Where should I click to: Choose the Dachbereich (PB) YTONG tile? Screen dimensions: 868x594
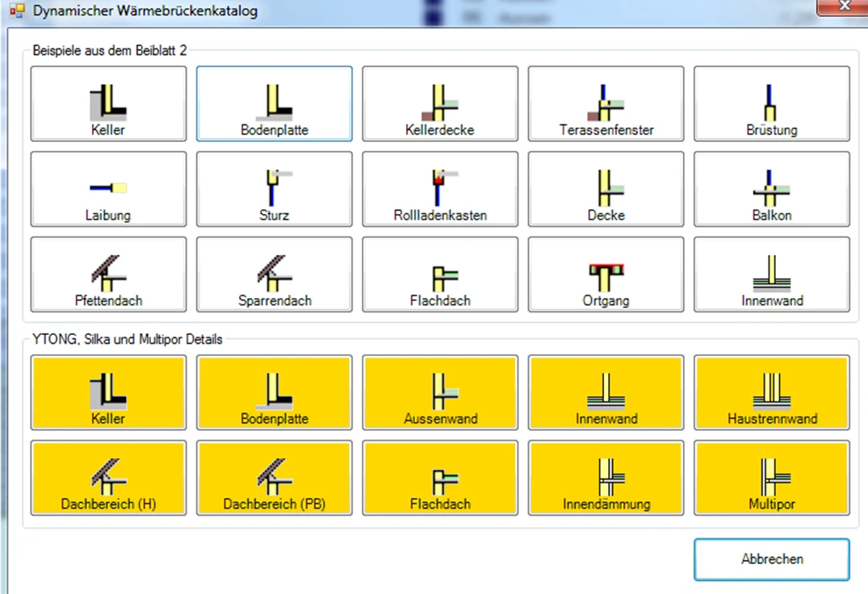tap(275, 478)
